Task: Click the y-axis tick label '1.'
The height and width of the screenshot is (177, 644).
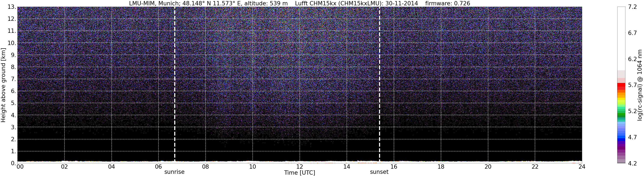Action: tap(13, 151)
